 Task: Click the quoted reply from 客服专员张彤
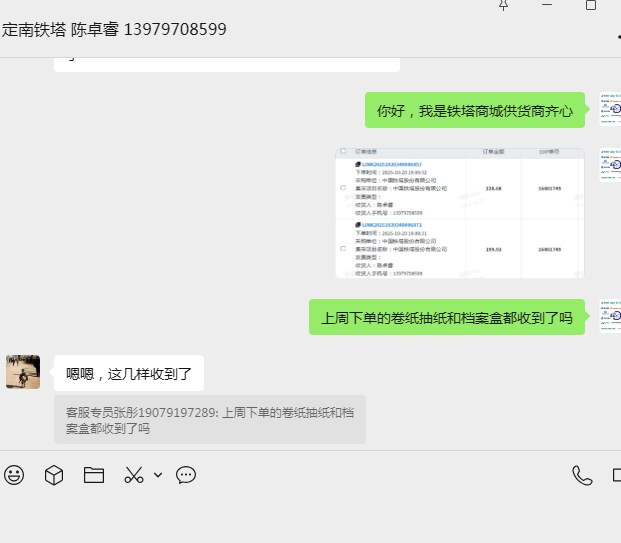click(210, 419)
